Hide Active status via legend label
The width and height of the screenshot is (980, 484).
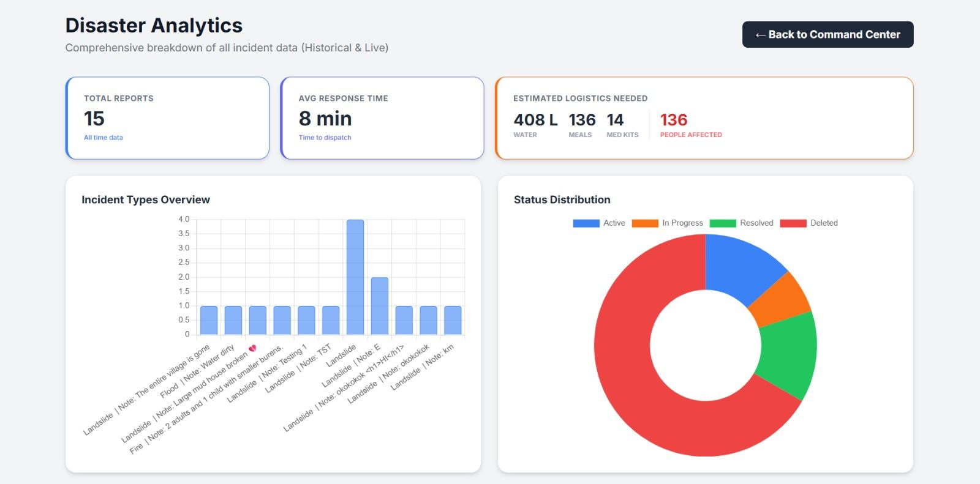(x=614, y=223)
